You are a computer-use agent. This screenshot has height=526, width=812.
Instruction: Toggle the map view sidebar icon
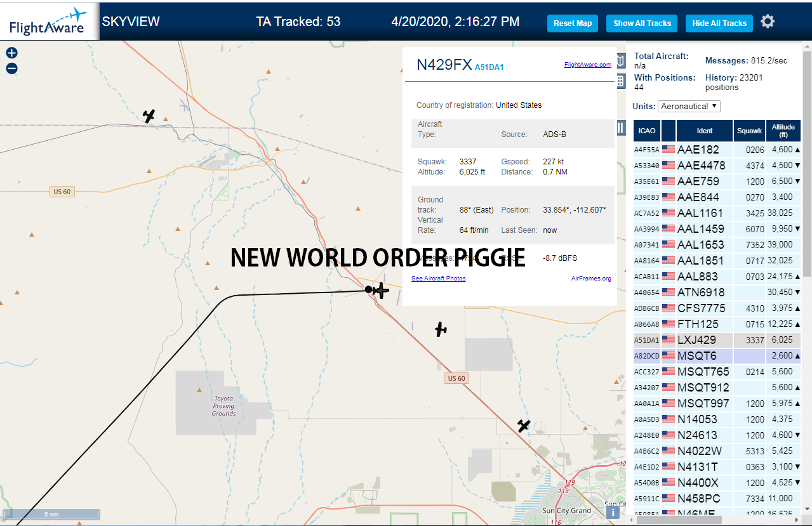621,62
